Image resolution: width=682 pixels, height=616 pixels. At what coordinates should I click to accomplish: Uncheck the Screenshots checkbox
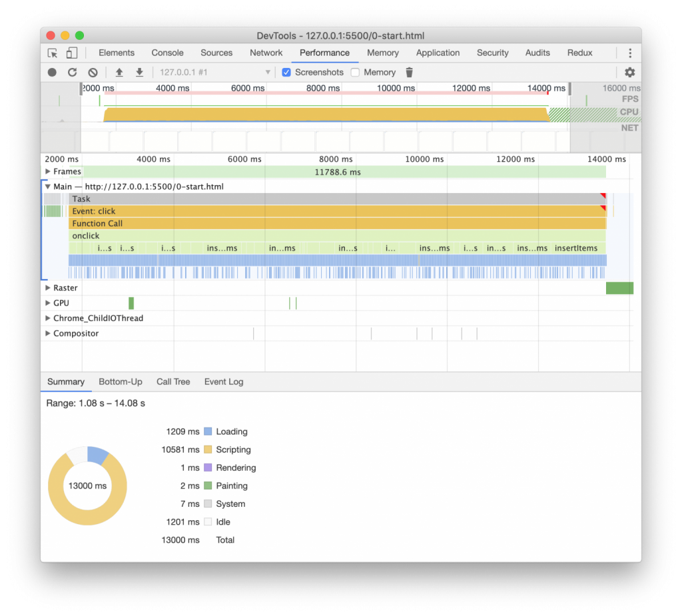point(286,72)
